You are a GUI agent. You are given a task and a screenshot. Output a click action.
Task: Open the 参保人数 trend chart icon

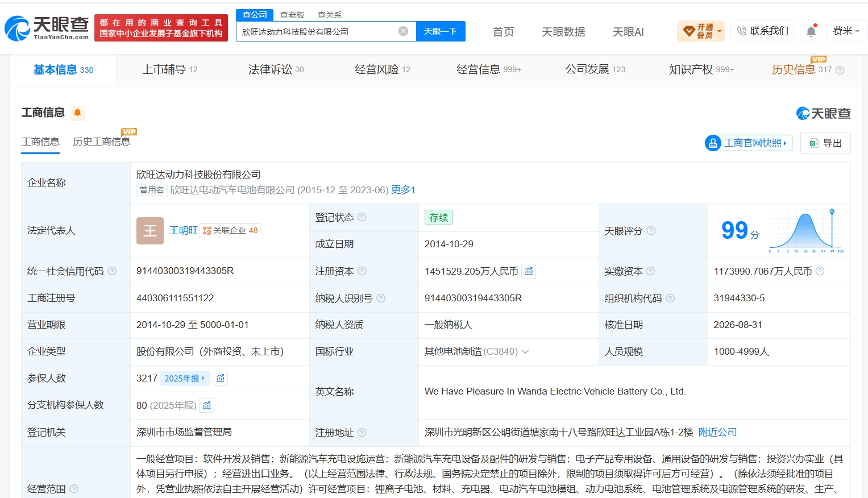point(221,378)
